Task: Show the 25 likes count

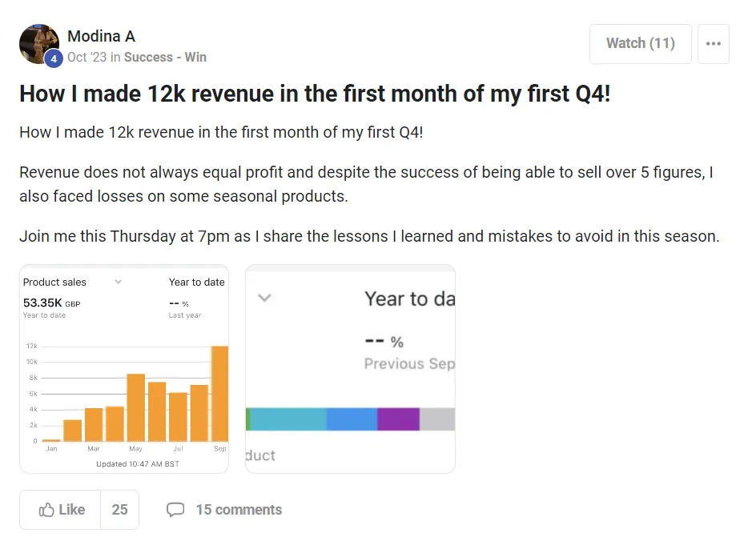Action: pos(119,510)
